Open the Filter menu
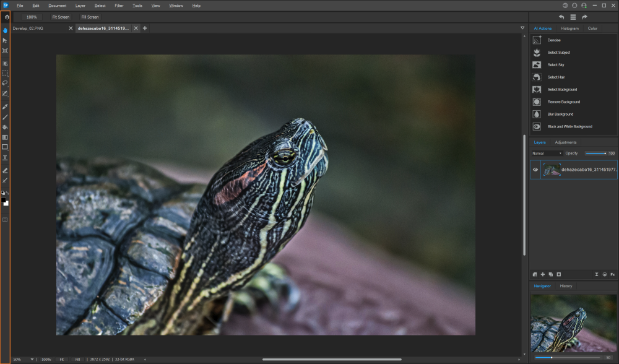This screenshot has height=364, width=619. pyautogui.click(x=119, y=6)
